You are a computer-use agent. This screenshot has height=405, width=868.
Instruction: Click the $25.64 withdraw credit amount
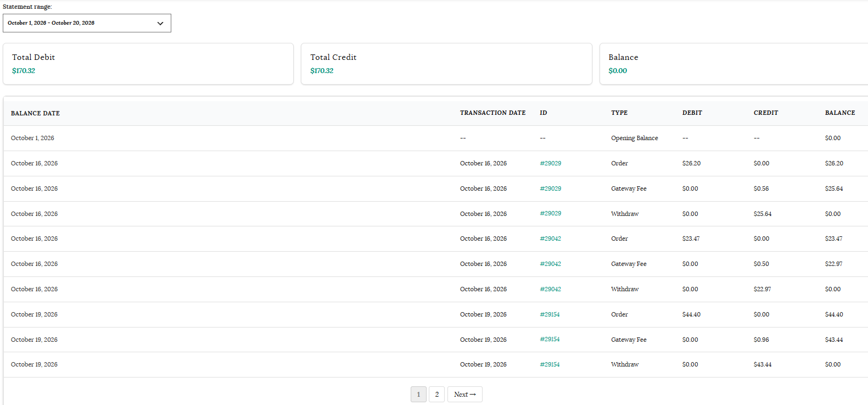(x=763, y=214)
